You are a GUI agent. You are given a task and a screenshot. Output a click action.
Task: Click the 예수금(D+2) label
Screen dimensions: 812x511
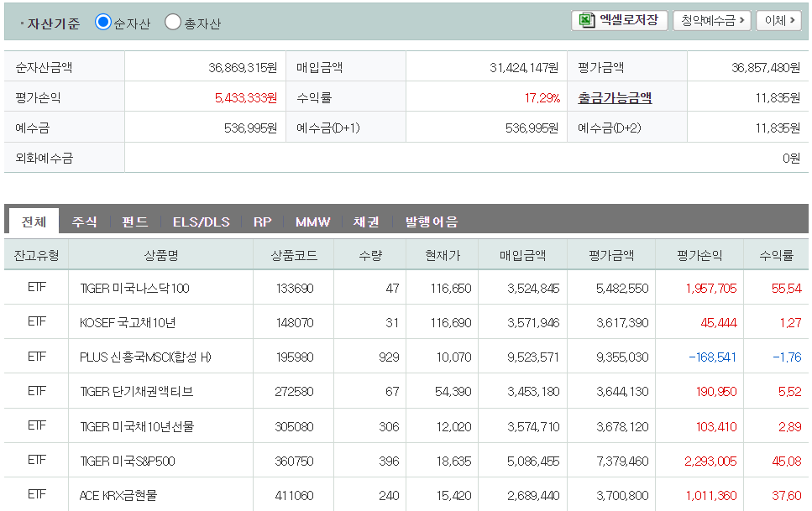609,128
